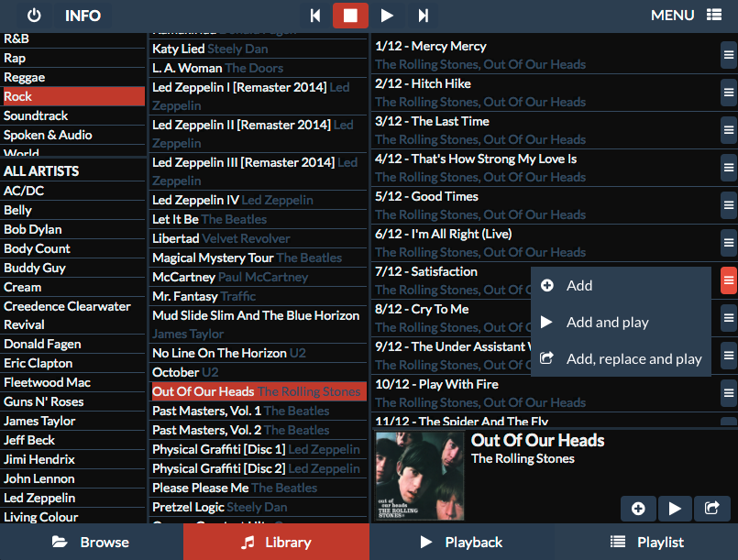738x560 pixels.
Task: Open album Magical Mystery Tour
Action: point(258,258)
